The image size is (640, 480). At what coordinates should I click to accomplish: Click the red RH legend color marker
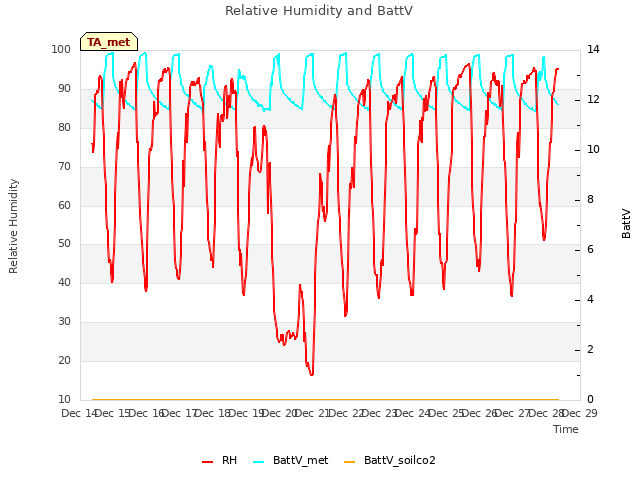(x=207, y=462)
